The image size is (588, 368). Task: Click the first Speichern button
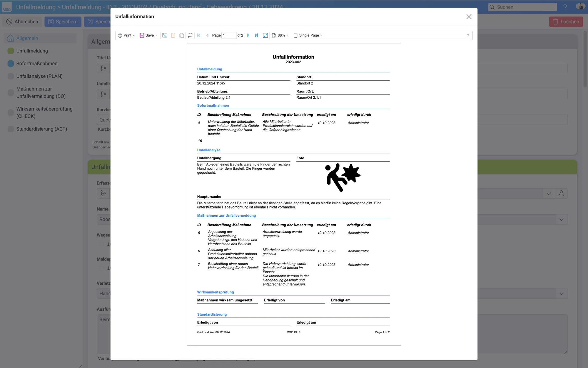pyautogui.click(x=63, y=21)
